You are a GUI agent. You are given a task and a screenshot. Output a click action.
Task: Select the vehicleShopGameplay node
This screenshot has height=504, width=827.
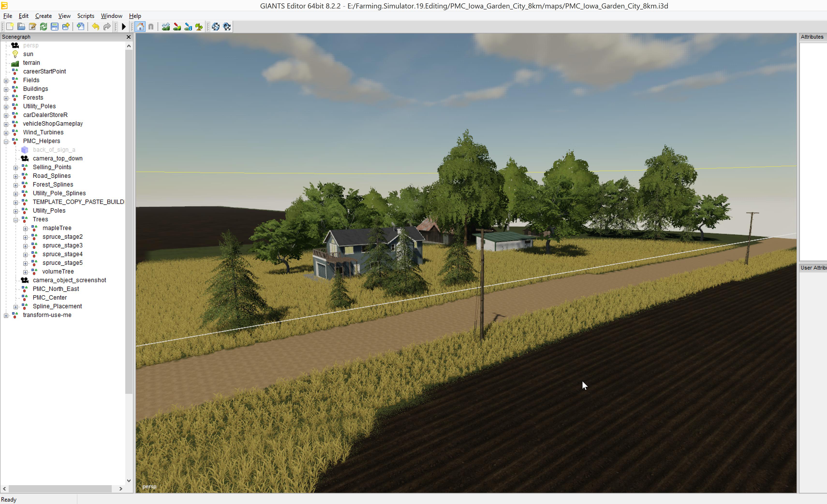click(53, 123)
